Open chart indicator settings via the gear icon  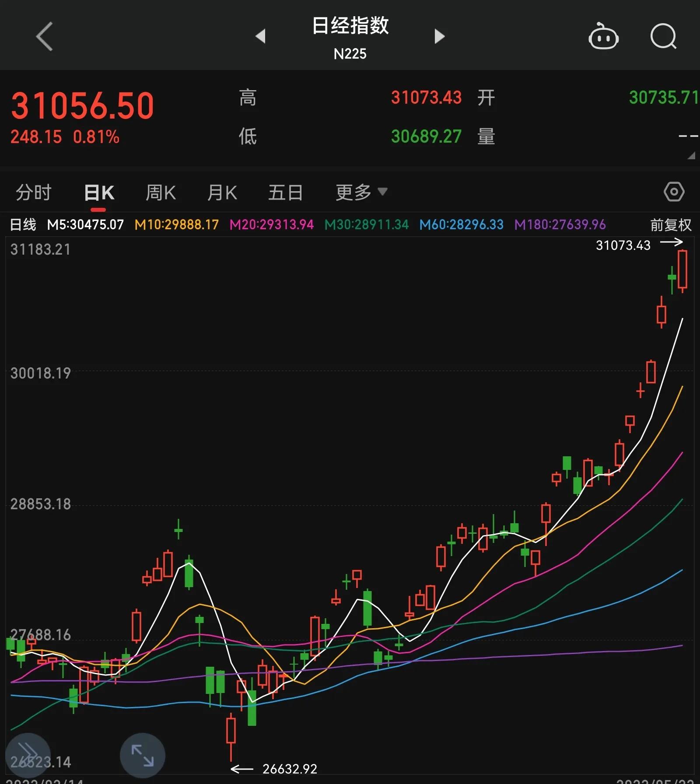tap(674, 192)
